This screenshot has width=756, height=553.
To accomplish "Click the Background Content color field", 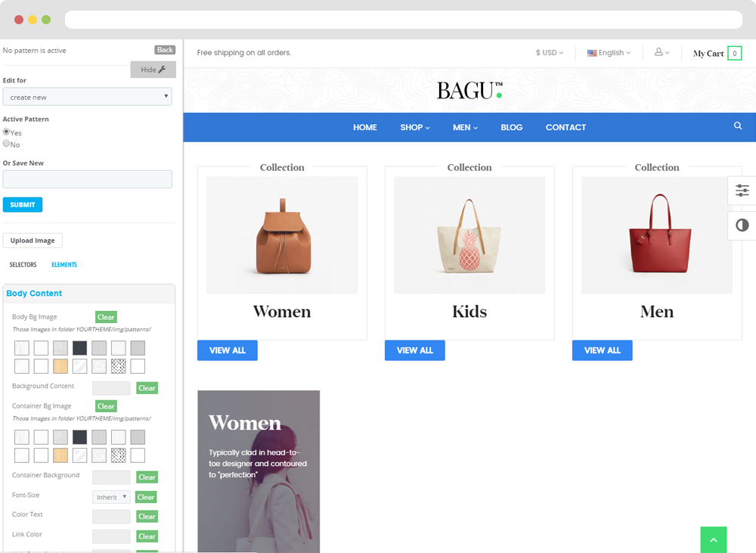I will [x=111, y=388].
